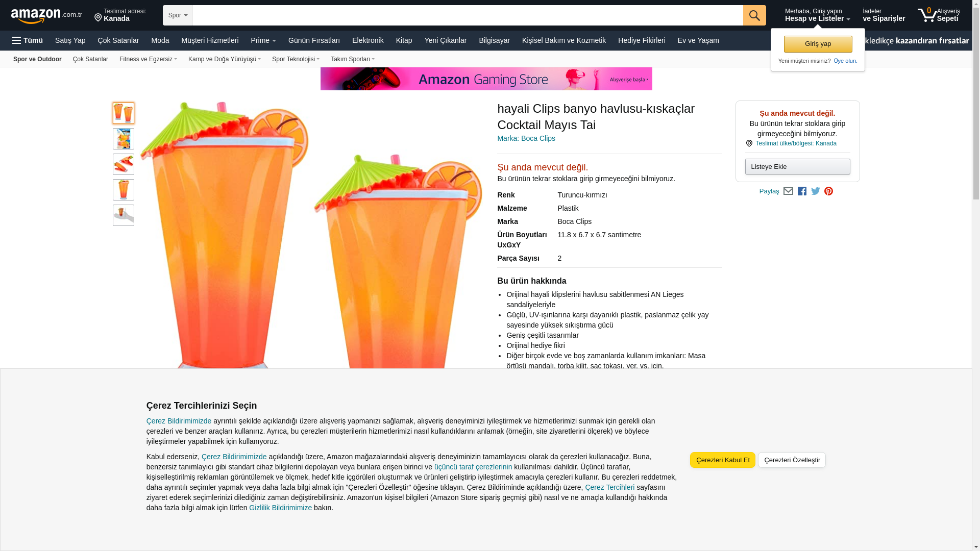This screenshot has height=551, width=980.
Task: Go to the Amazon.com.tr logo home page
Action: 46,15
